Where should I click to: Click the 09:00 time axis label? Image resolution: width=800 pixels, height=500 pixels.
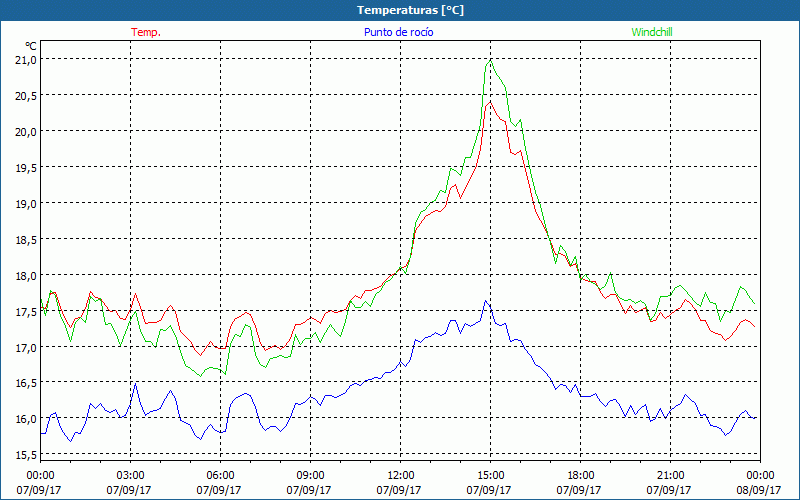pyautogui.click(x=310, y=476)
